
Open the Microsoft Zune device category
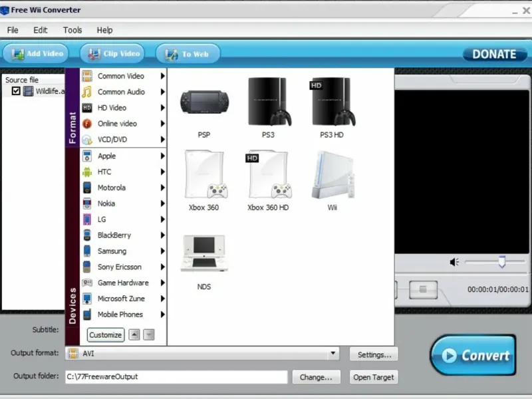point(124,299)
